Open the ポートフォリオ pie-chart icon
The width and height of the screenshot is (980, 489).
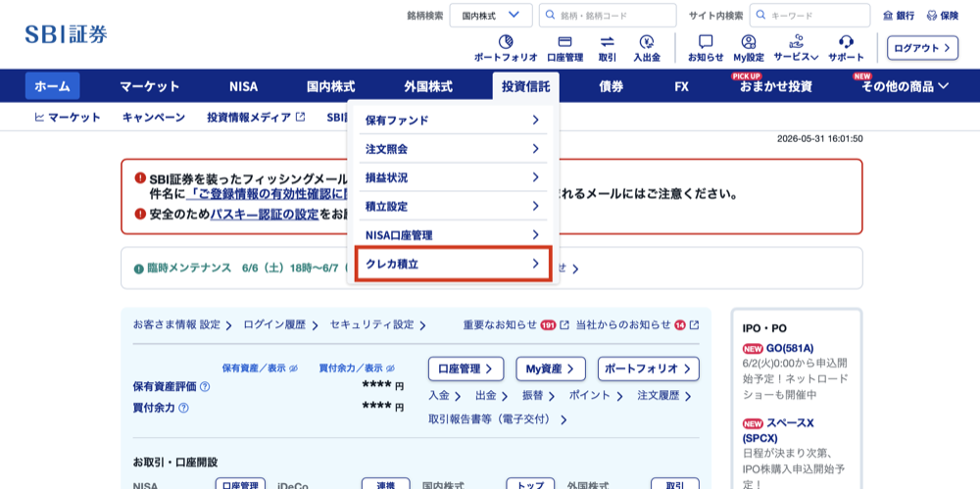coord(506,42)
